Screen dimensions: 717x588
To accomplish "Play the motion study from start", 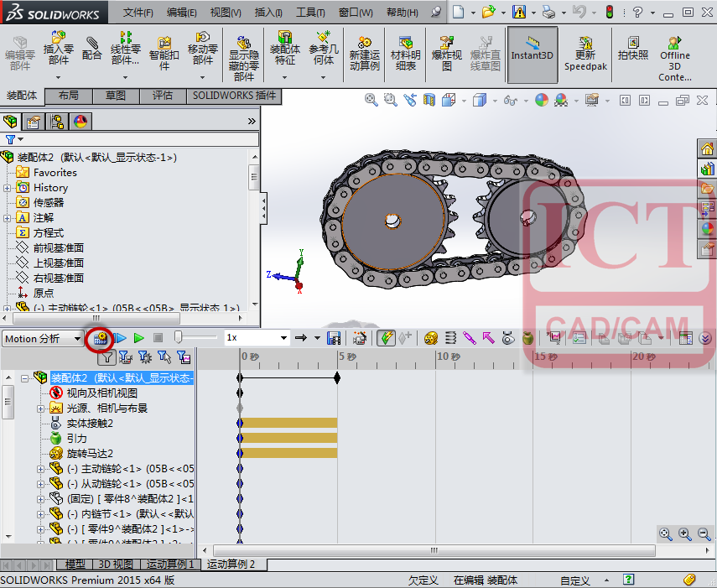I will 120,338.
